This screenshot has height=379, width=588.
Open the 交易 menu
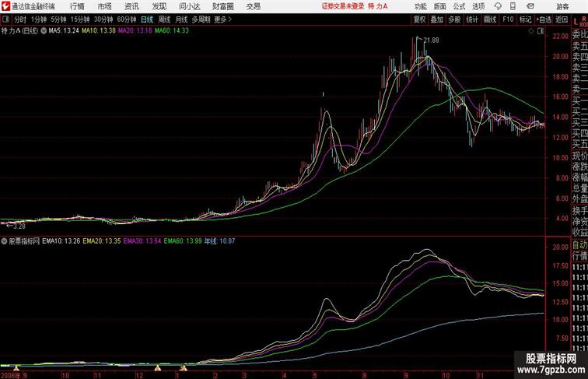253,6
